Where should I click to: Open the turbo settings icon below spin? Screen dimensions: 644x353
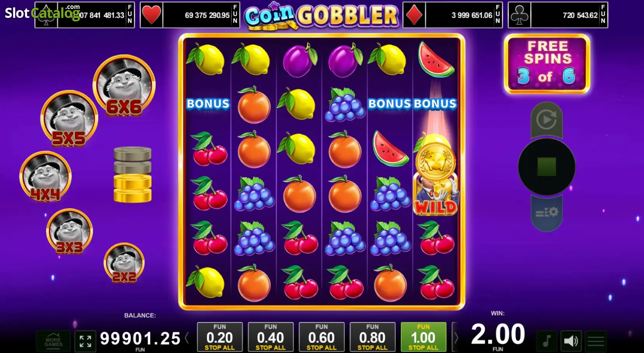coord(547,213)
